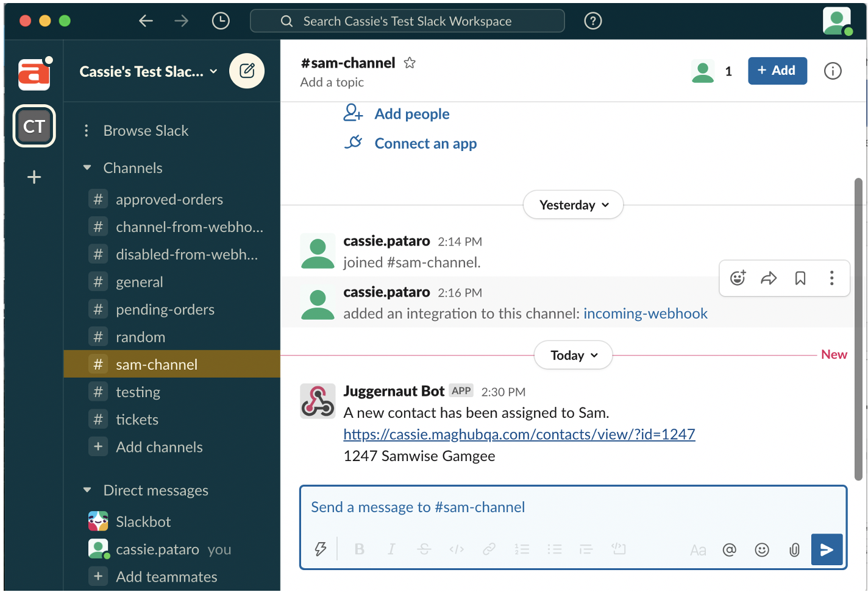Open the history clock icon
The width and height of the screenshot is (868, 592).
click(x=221, y=21)
